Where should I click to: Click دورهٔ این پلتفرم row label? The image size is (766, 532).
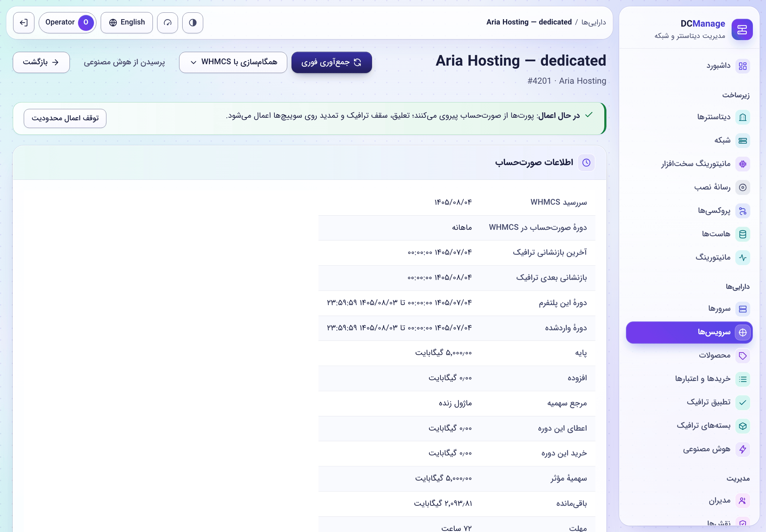coord(563,303)
